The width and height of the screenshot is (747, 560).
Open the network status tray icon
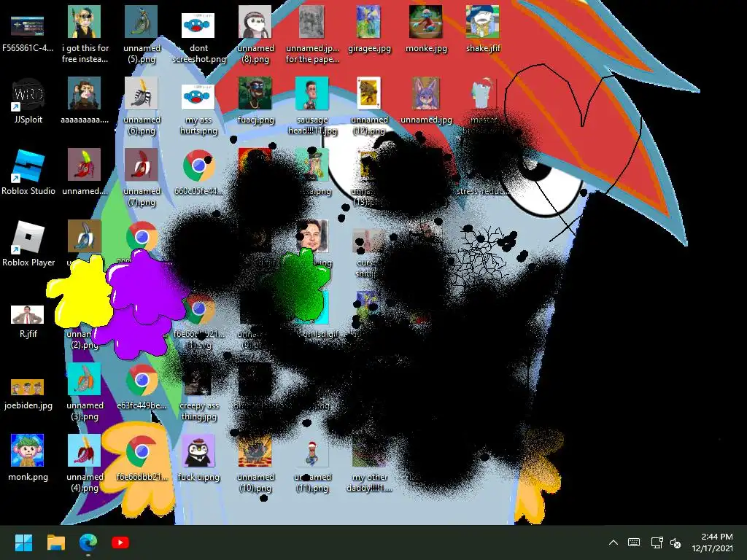coord(657,542)
